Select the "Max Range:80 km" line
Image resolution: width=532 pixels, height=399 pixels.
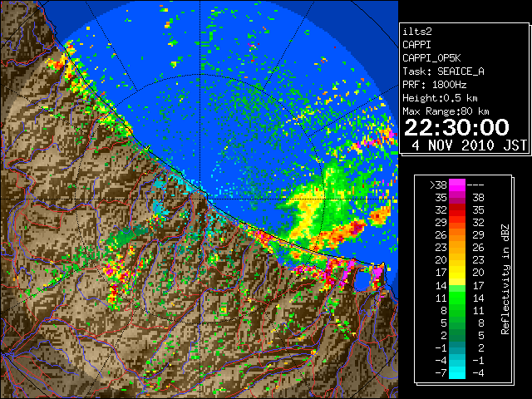[x=446, y=111]
